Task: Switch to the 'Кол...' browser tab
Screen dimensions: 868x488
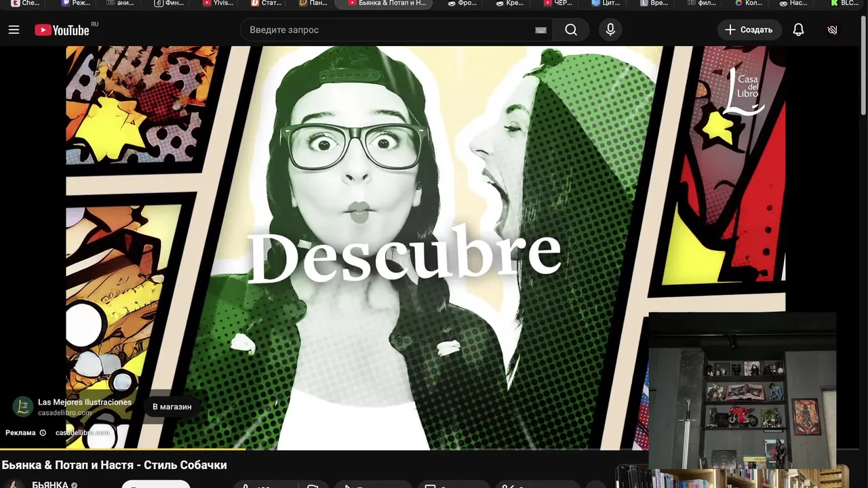Action: [x=748, y=3]
